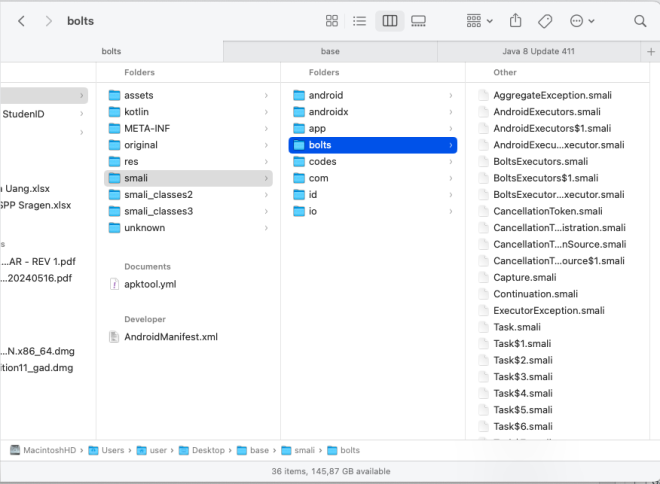Go back with the left chevron button
660x484 pixels.
[22, 21]
